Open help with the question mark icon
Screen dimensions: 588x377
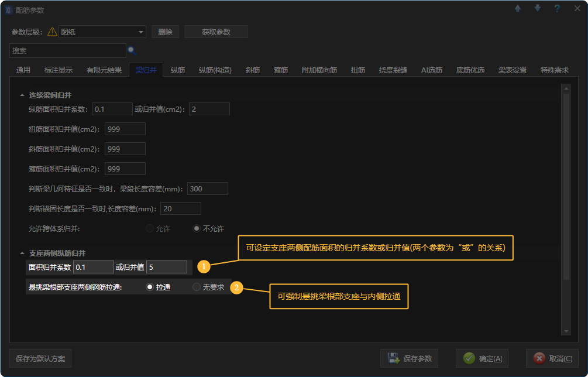pos(557,9)
